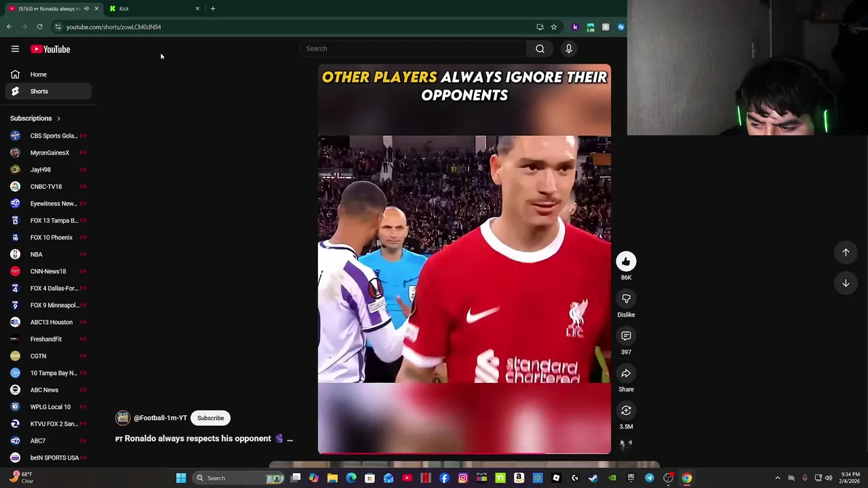Image resolution: width=868 pixels, height=488 pixels.
Task: Open the FOX 10 Phoenix channel
Action: click(x=47, y=237)
